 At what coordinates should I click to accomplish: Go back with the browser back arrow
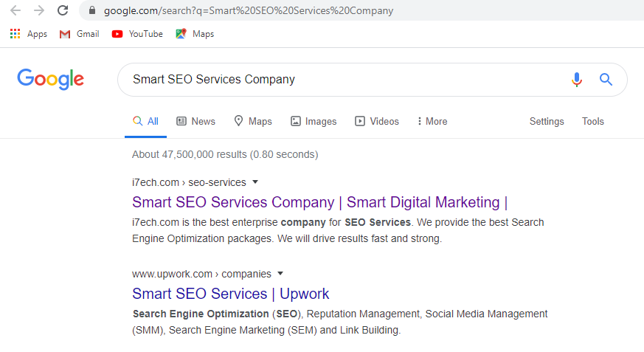click(15, 10)
